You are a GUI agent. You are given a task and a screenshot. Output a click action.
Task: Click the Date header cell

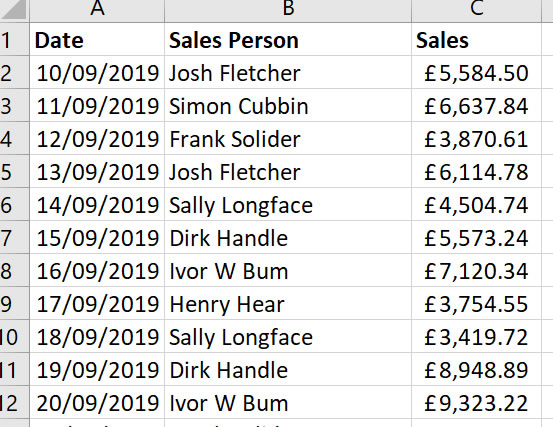97,39
